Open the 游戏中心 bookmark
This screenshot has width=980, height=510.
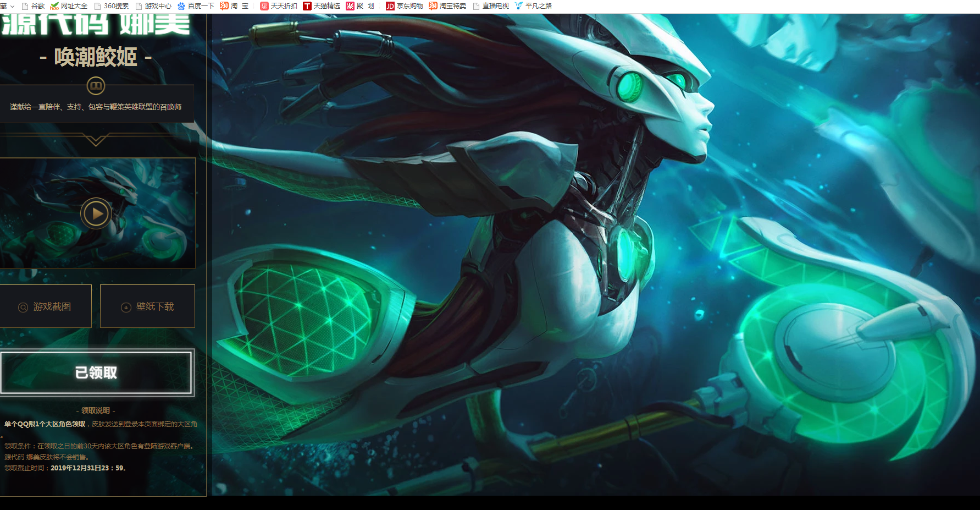153,6
